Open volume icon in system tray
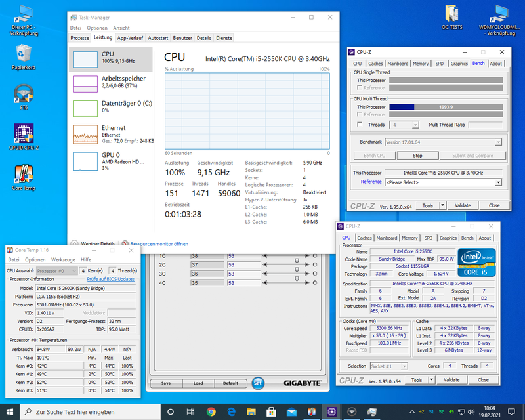This screenshot has width=525, height=420. pos(471,411)
